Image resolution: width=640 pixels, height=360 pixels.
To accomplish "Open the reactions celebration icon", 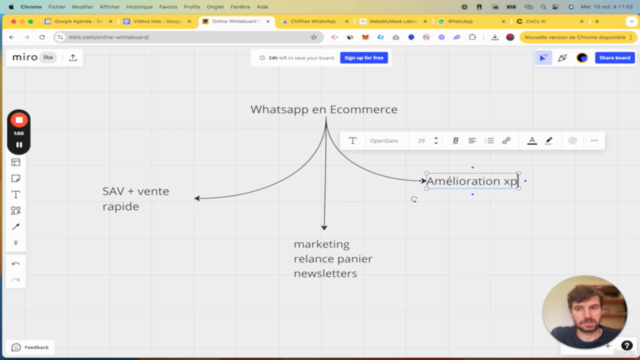I will point(563,58).
